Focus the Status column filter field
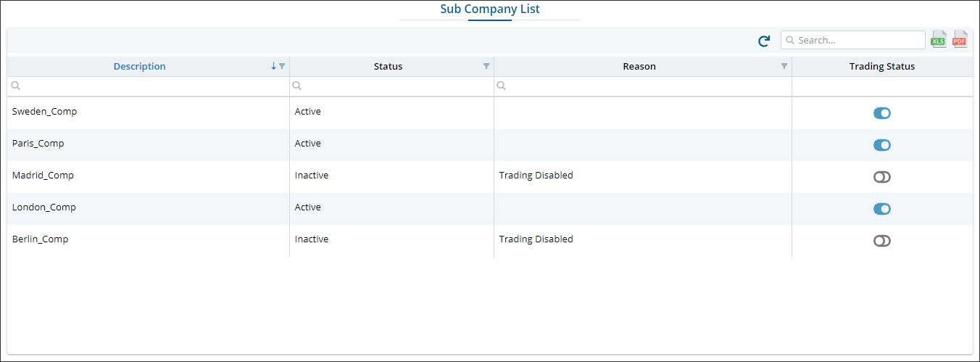 [395, 86]
